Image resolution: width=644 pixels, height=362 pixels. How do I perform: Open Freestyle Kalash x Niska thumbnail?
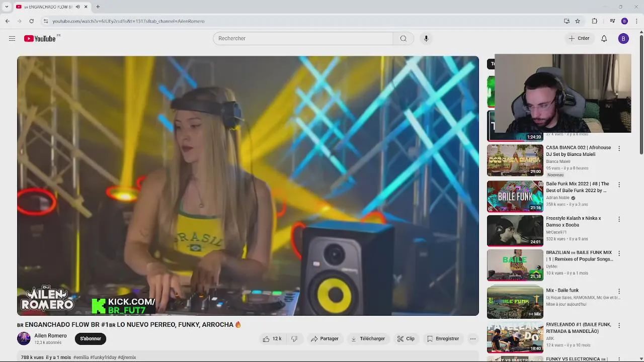[515, 231]
